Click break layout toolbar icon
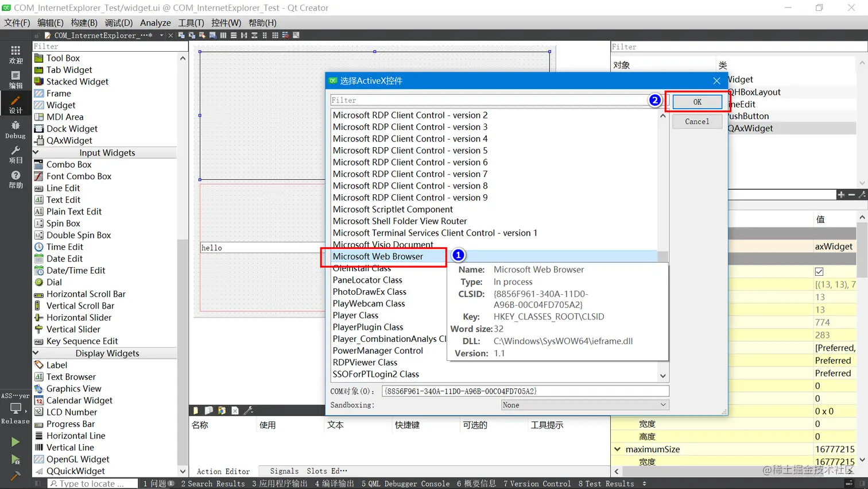Image resolution: width=868 pixels, height=489 pixels. coord(285,35)
